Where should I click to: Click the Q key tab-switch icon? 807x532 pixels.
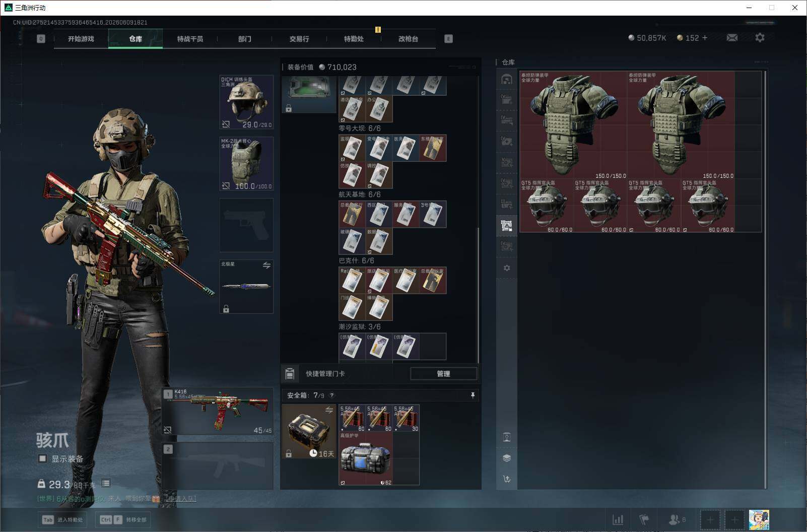point(41,39)
